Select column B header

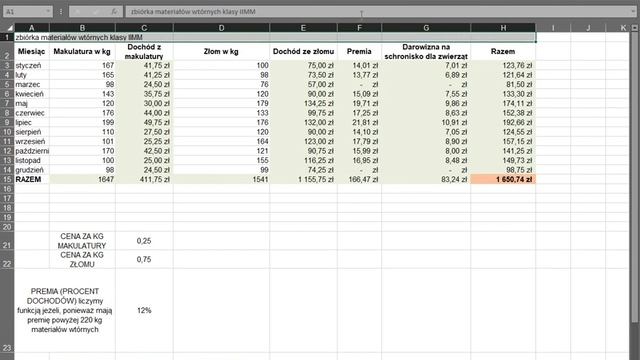[x=82, y=28]
